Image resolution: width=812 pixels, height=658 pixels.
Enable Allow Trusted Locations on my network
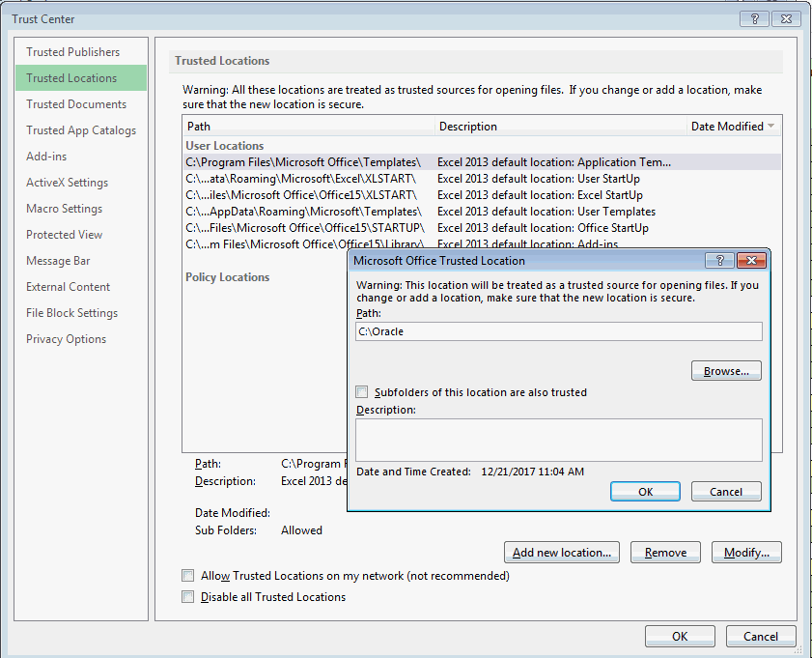coord(188,576)
